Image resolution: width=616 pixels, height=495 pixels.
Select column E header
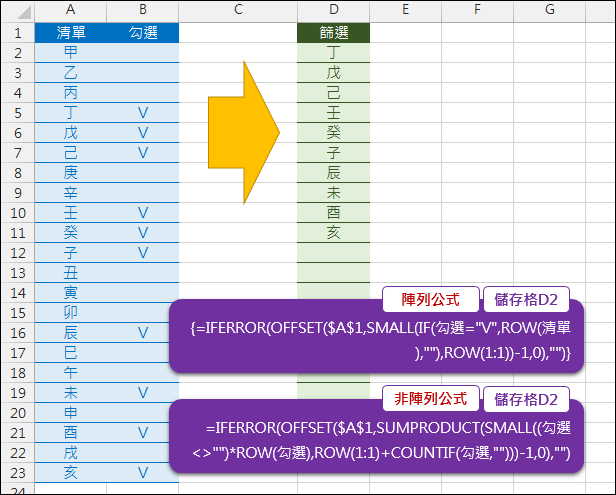[x=405, y=11]
